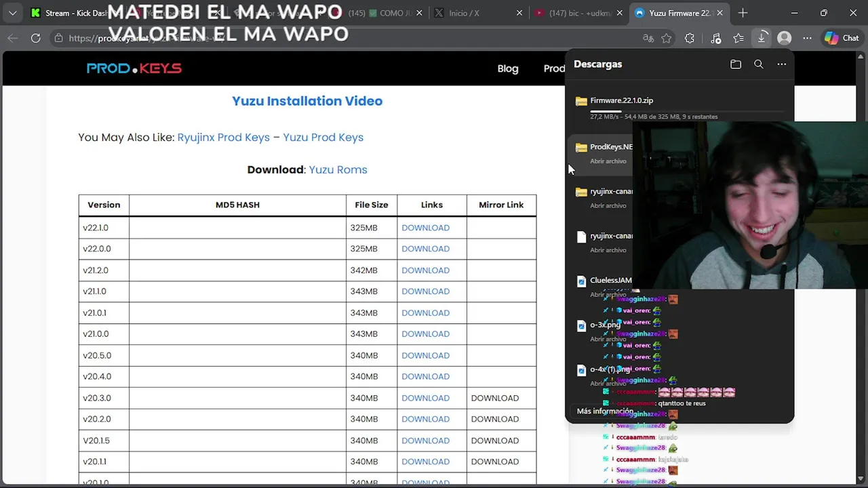This screenshot has height=488, width=868.
Task: Click the 342MB file size cell
Action: [x=372, y=270]
